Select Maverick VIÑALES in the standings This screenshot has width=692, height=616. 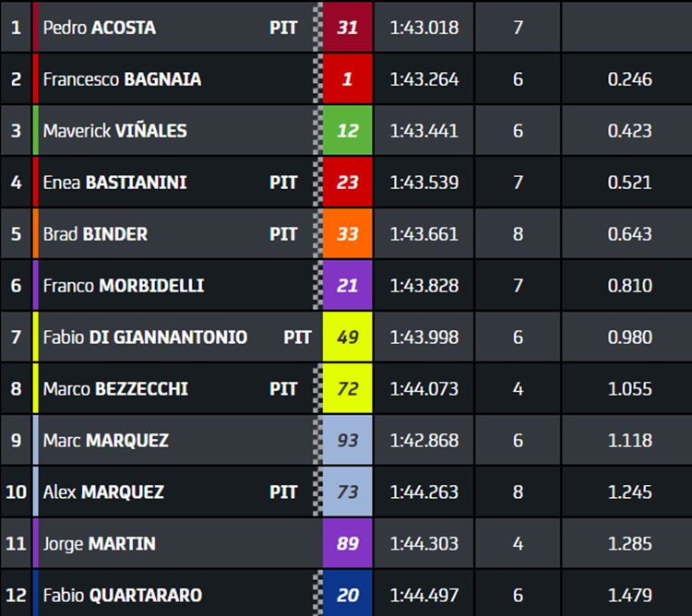coord(115,131)
